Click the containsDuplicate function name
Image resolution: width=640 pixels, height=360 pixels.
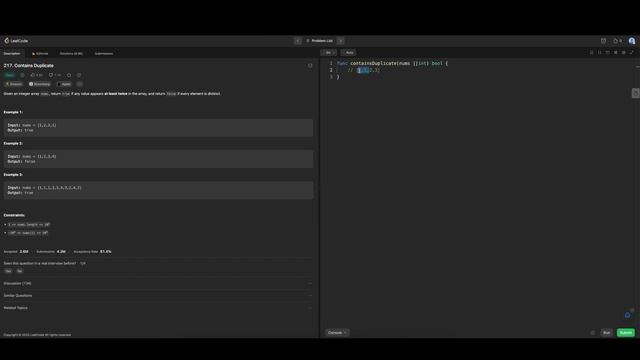pyautogui.click(x=373, y=63)
